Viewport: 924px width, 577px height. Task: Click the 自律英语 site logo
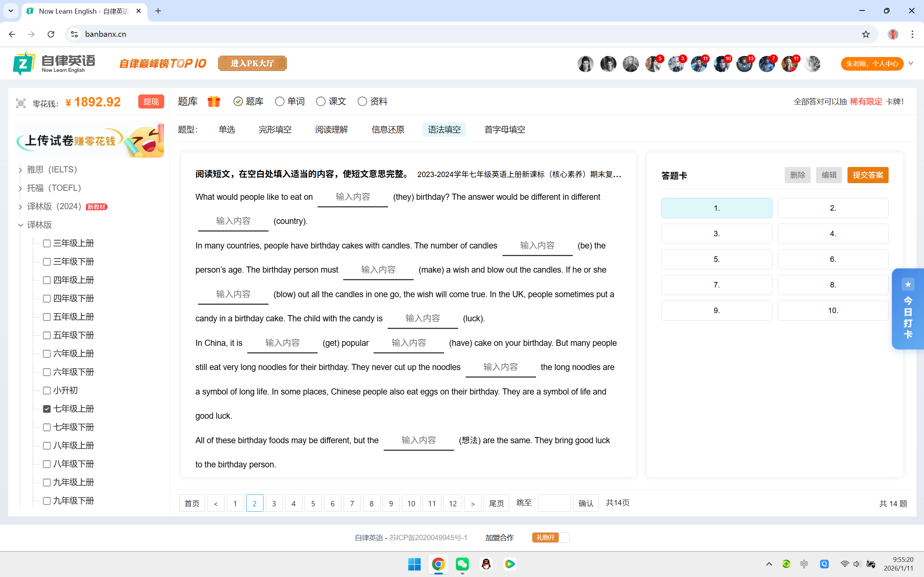[54, 63]
